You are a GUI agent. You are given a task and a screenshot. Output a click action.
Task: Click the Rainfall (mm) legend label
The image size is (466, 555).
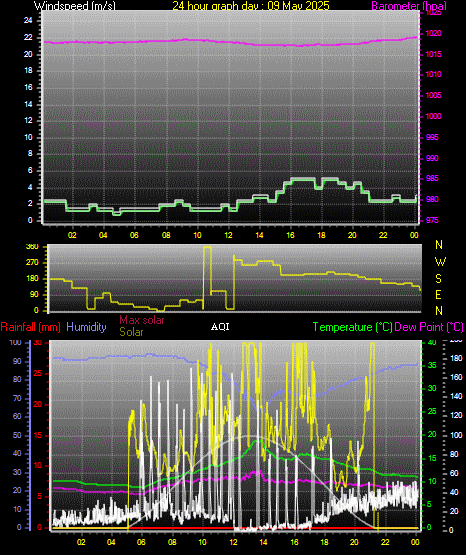tap(30, 327)
